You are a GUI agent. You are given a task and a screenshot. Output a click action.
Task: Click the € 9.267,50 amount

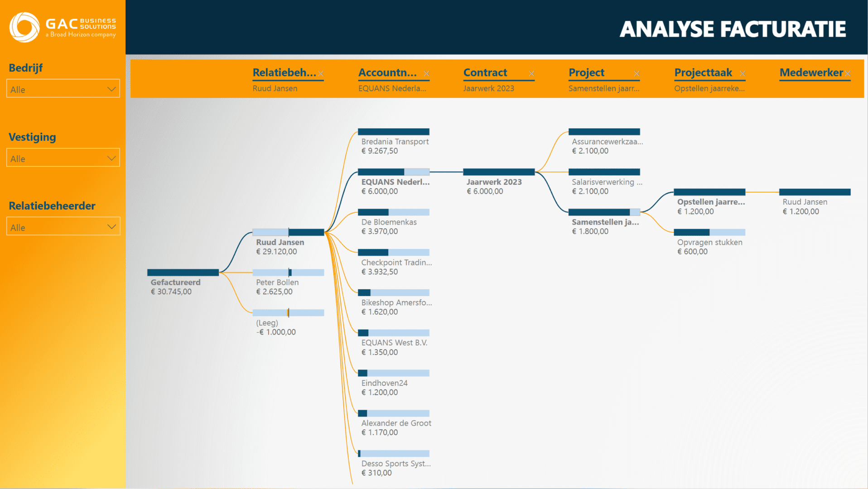pyautogui.click(x=380, y=151)
